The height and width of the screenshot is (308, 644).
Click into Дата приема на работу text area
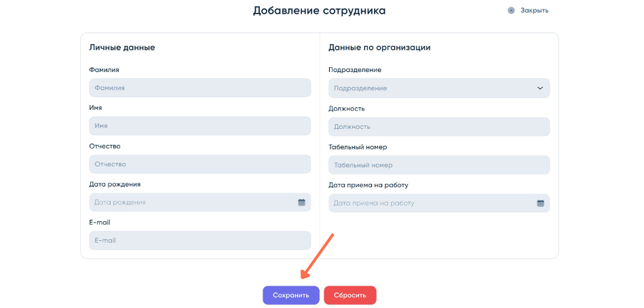point(429,203)
